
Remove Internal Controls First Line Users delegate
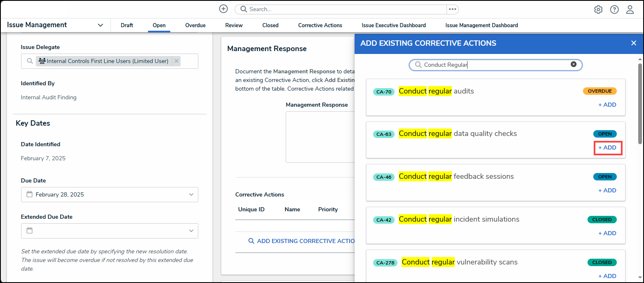[176, 61]
